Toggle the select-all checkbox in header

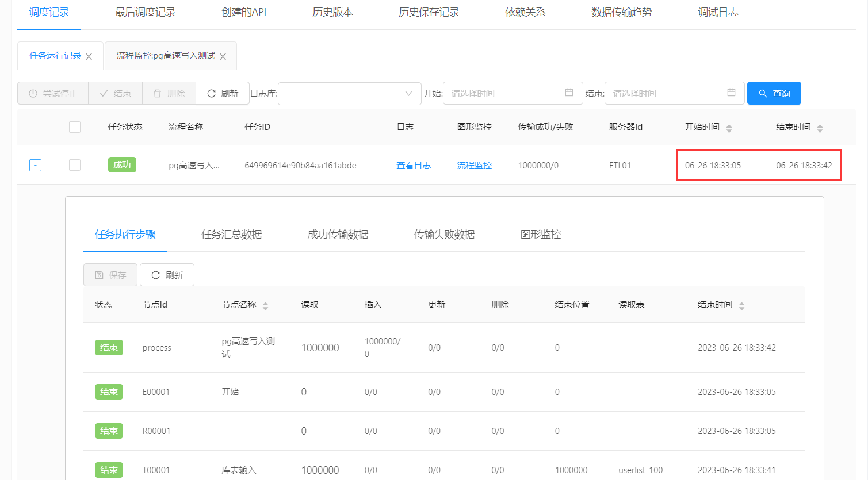pyautogui.click(x=75, y=127)
